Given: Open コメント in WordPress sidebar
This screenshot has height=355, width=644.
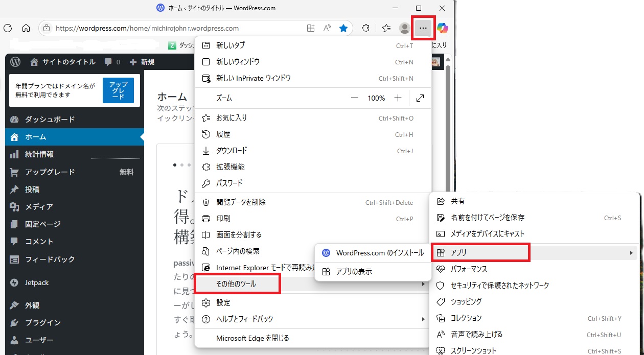Looking at the screenshot, I should 75,242.
